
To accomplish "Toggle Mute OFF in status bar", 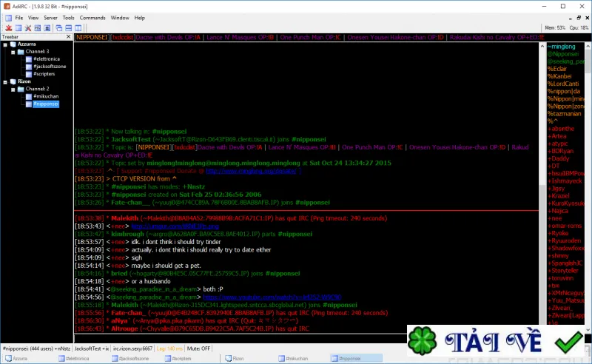I will coord(198,348).
